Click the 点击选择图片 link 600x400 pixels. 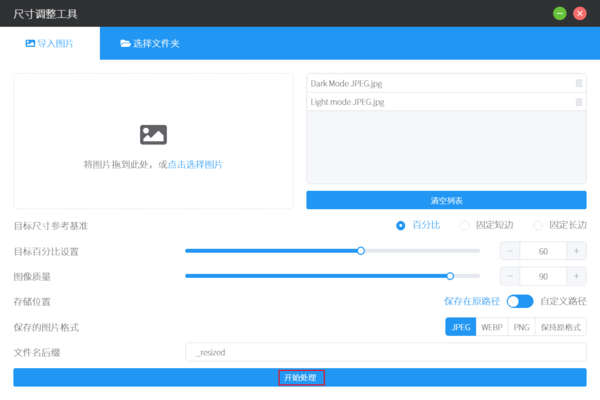195,165
